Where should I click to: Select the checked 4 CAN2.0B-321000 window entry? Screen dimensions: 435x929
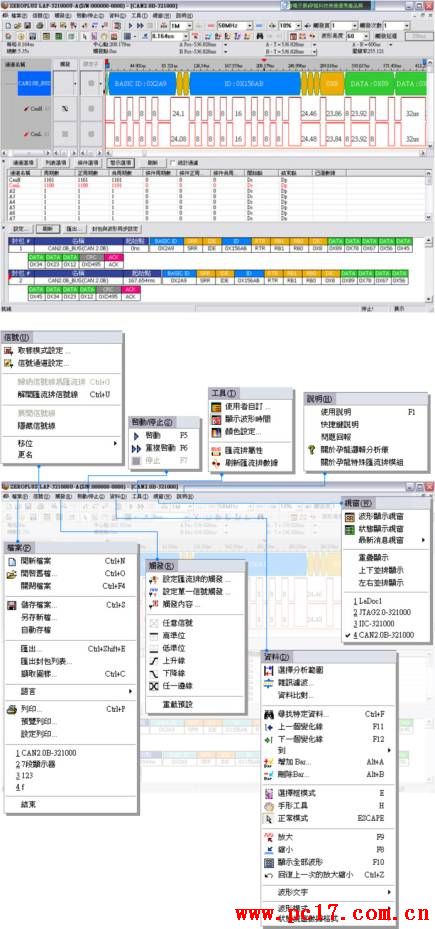point(382,635)
